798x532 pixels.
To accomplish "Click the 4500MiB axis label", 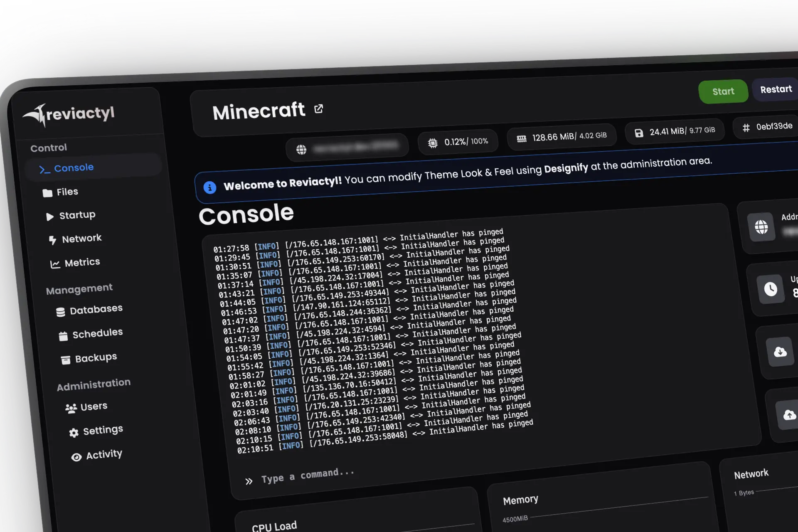I will [x=515, y=519].
